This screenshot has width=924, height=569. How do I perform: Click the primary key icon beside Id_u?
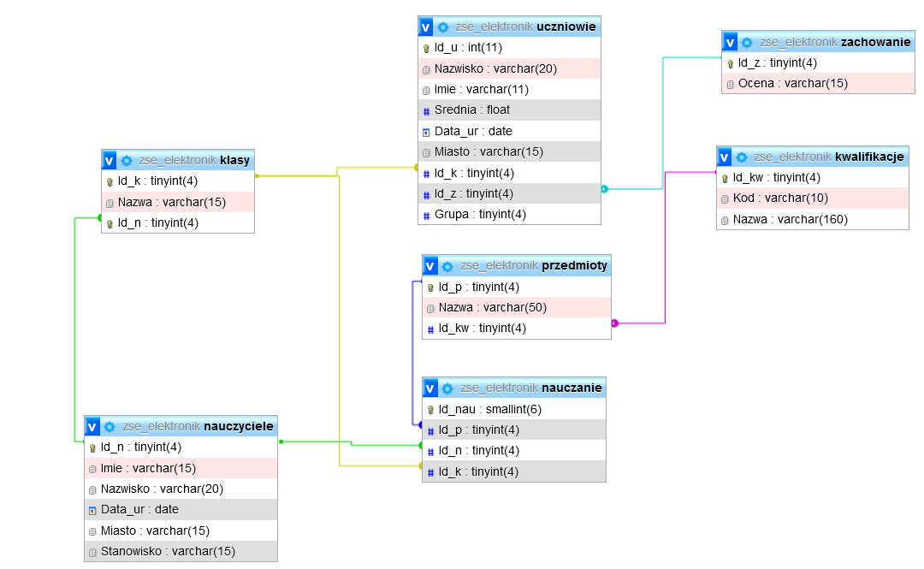point(426,48)
